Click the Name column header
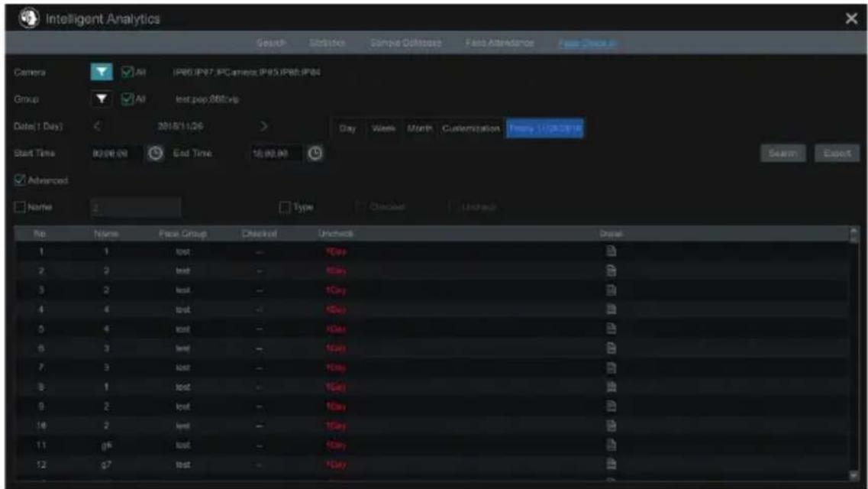This screenshot has width=868, height=489. (106, 235)
